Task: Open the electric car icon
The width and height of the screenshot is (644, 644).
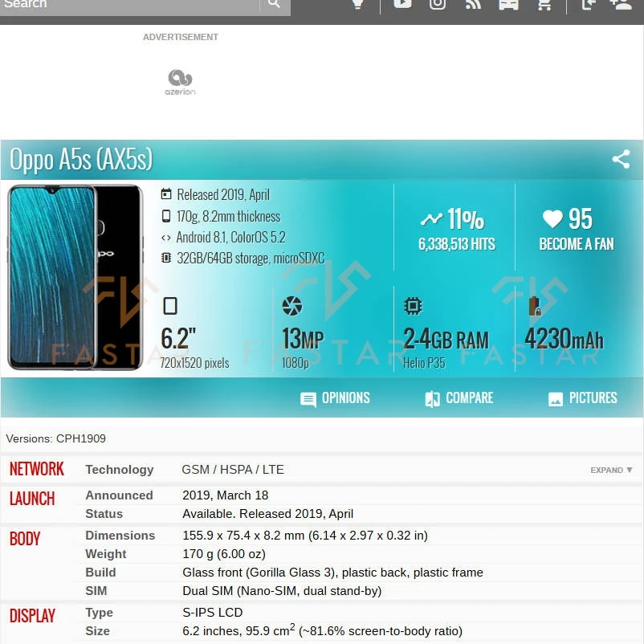Action: [x=508, y=4]
